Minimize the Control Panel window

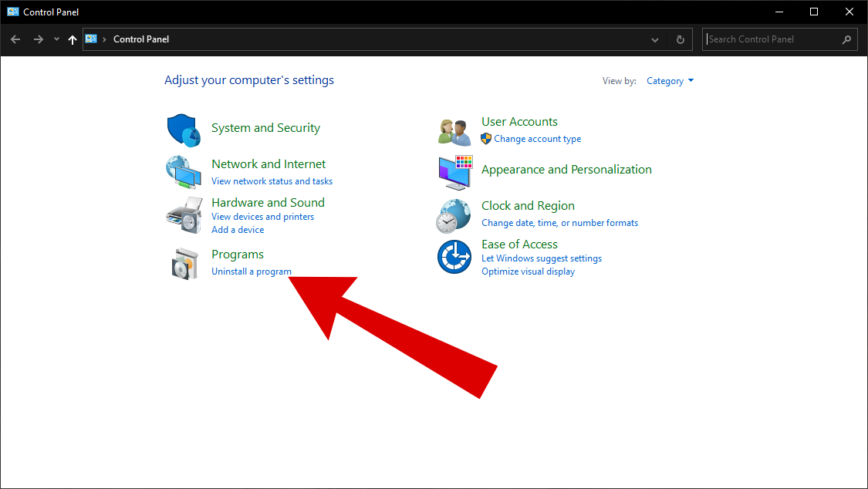(778, 12)
